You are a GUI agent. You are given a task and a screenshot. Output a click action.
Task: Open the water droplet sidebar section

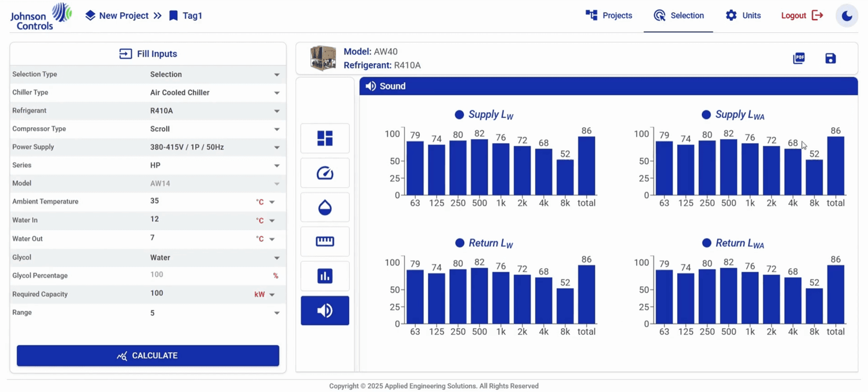click(325, 207)
